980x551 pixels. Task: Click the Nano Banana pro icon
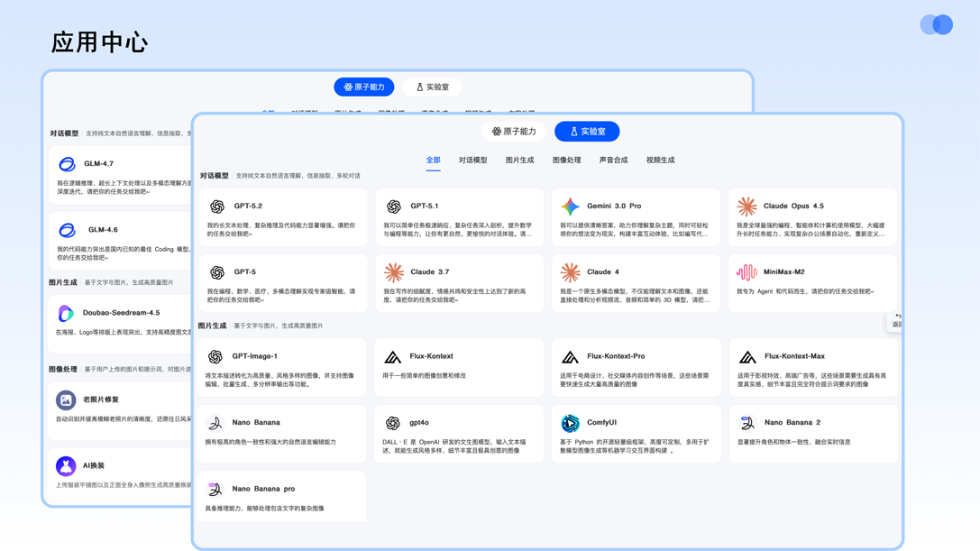(x=215, y=489)
